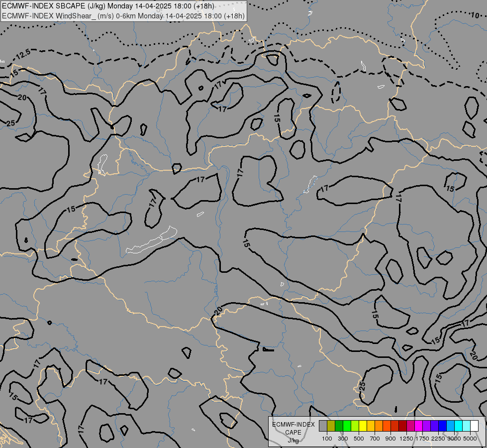Click the 10 dotted contour label
This screenshot has height=448, width=487.
click(475, 15)
